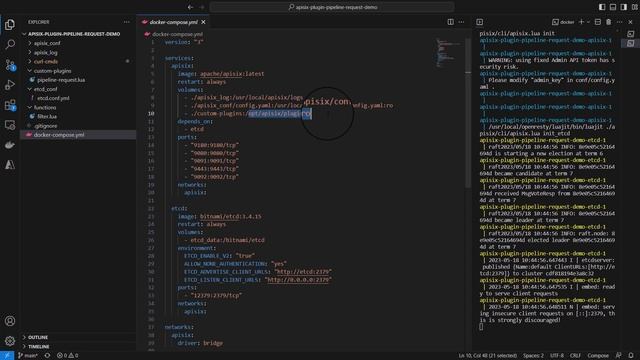This screenshot has width=640, height=360.
Task: Select the first terminal in the terminal list
Action: coord(631,34)
